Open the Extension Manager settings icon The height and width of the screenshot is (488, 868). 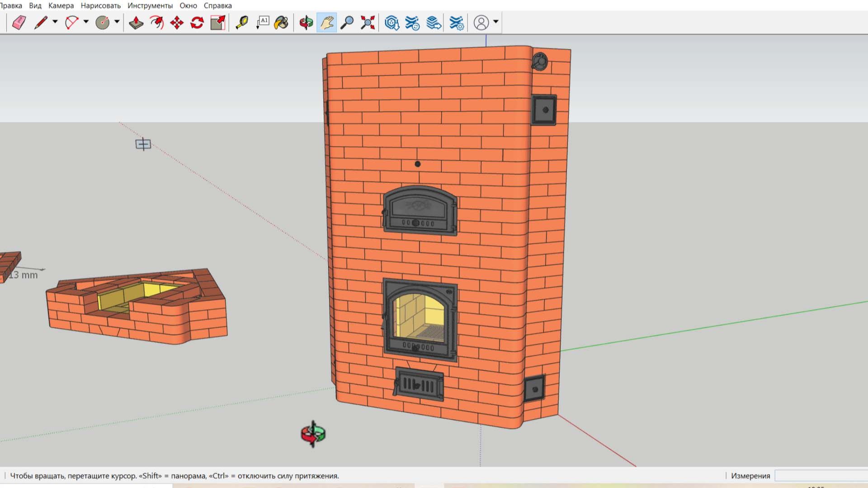(x=457, y=22)
